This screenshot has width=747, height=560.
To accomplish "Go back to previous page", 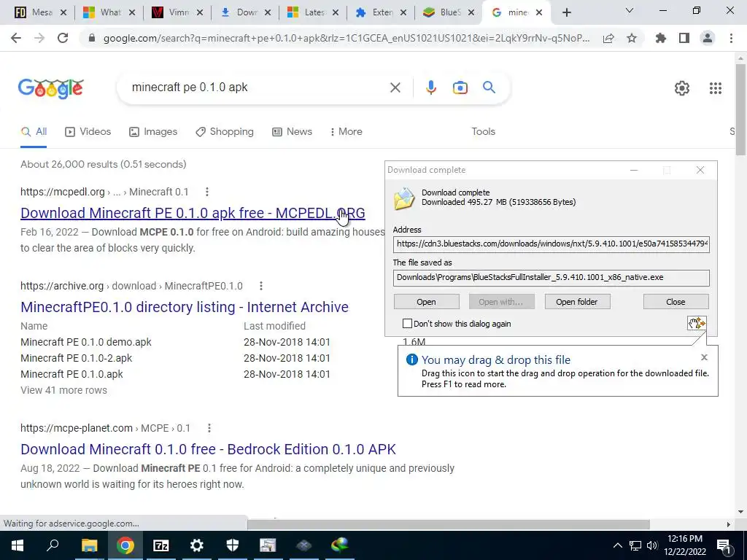I will [16, 38].
